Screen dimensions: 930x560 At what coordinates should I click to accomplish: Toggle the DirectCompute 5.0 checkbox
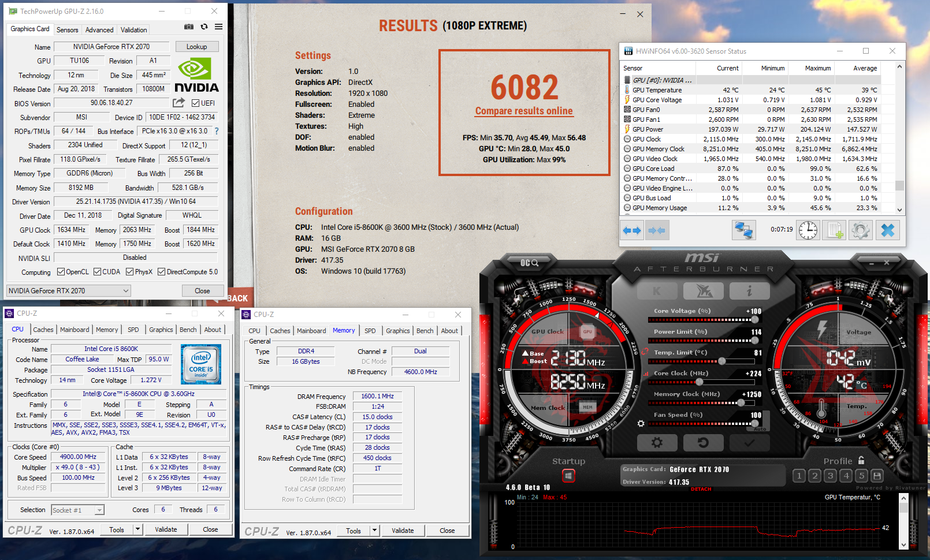pos(161,272)
